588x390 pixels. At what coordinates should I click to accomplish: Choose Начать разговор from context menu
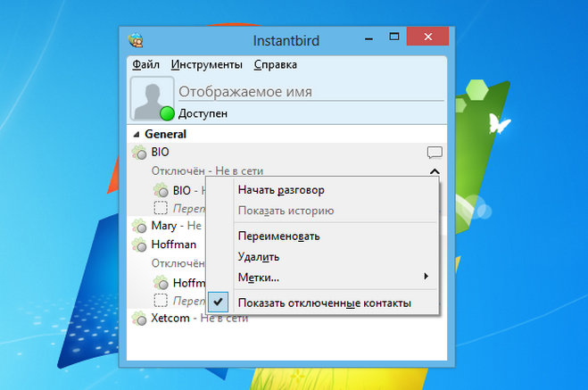click(322, 190)
